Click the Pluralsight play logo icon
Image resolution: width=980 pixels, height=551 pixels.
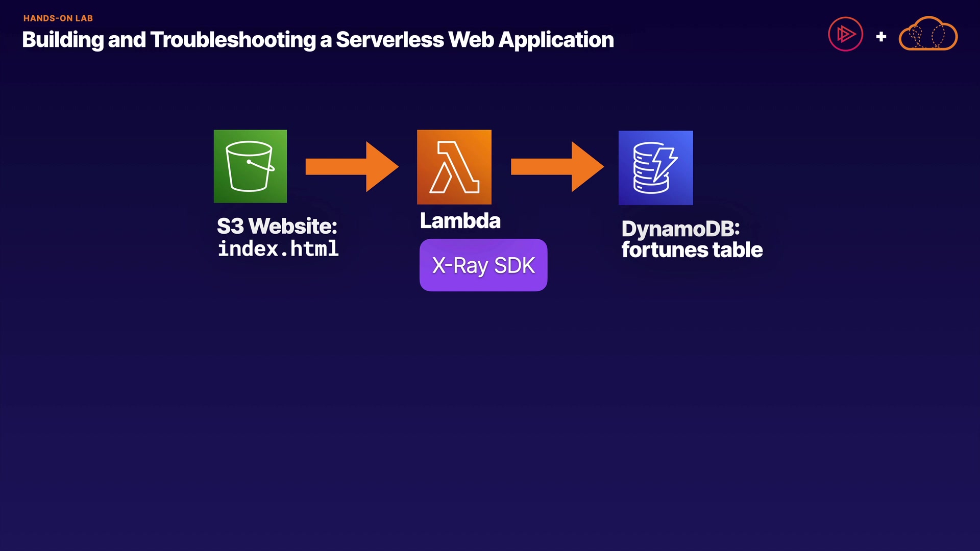(x=845, y=34)
